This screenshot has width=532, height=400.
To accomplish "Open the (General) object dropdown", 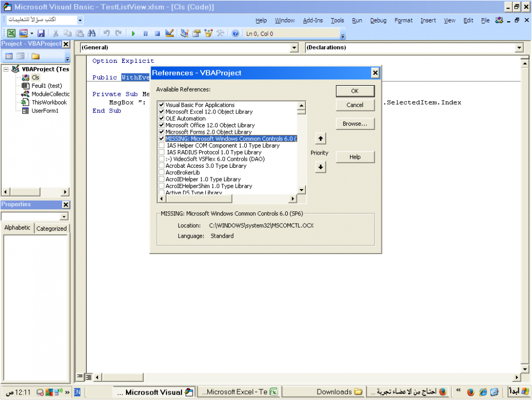I will [295, 47].
